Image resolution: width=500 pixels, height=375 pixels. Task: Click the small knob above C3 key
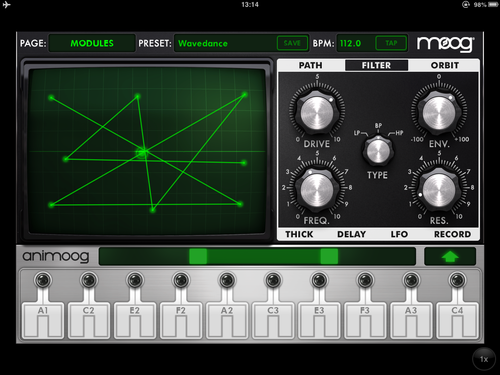pos(273,280)
